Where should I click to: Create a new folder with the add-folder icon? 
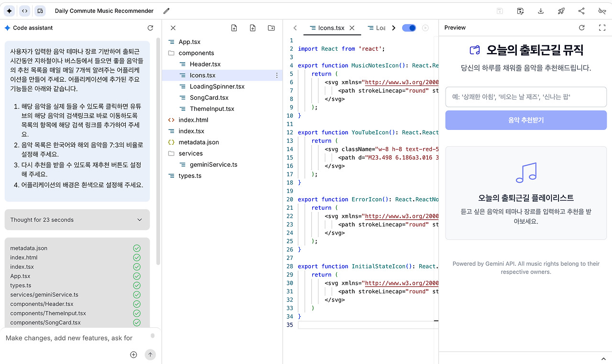click(271, 28)
